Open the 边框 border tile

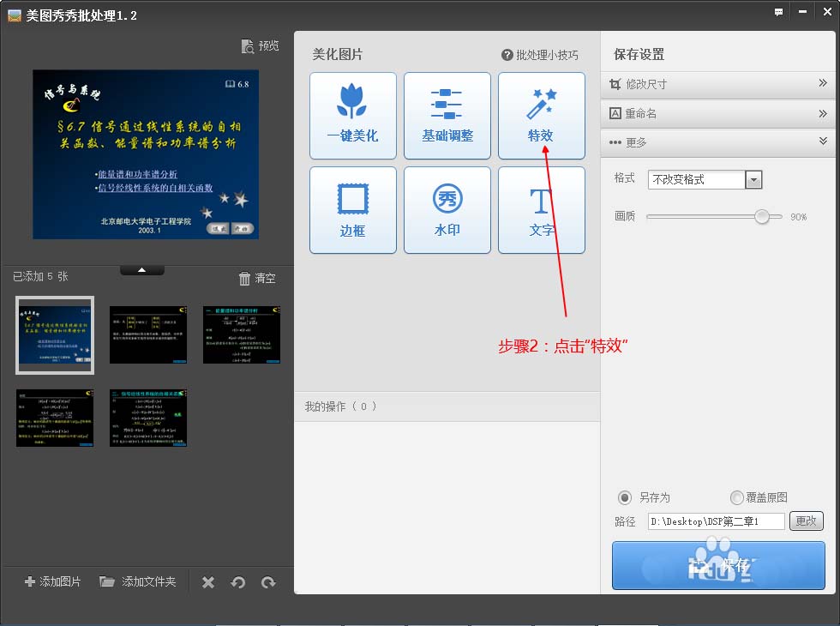click(353, 210)
